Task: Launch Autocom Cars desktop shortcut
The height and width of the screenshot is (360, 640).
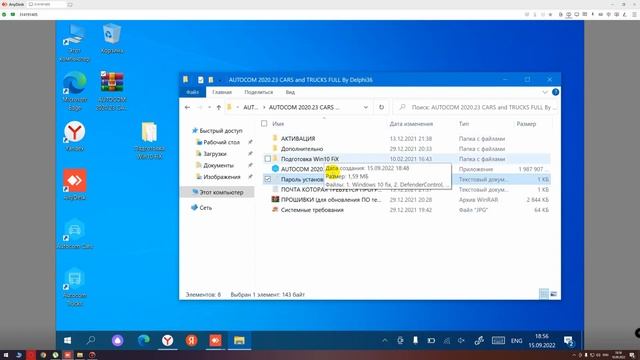Action: tap(75, 233)
